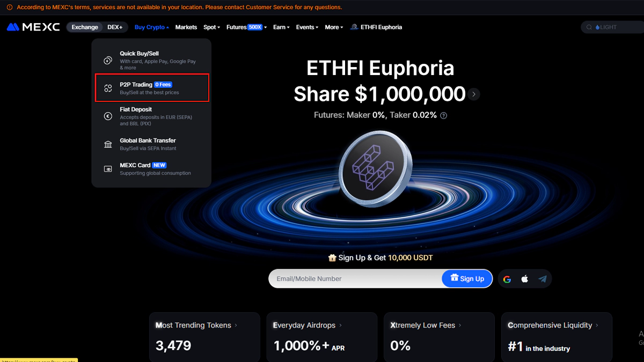
Task: Open the Futures 500X dropdown
Action: pos(246,27)
